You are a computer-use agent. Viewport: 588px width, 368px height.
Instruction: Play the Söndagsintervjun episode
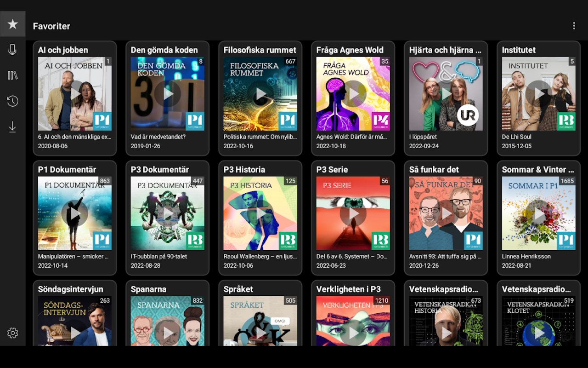75,333
